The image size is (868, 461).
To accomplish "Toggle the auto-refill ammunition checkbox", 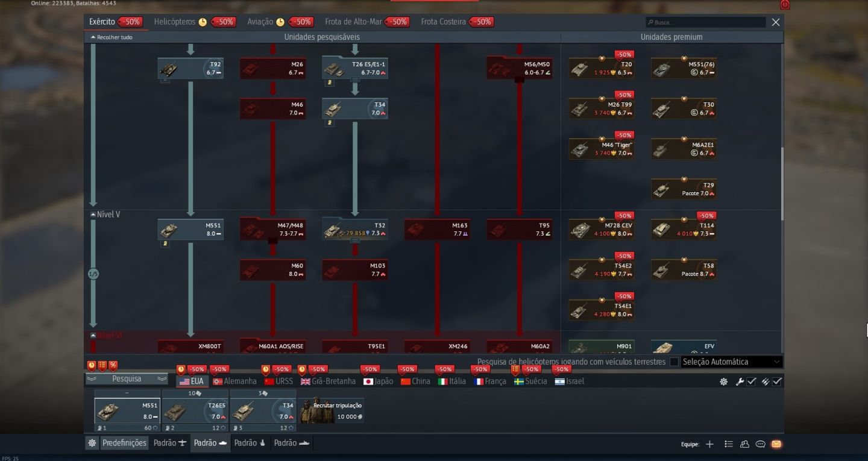I will pos(777,381).
